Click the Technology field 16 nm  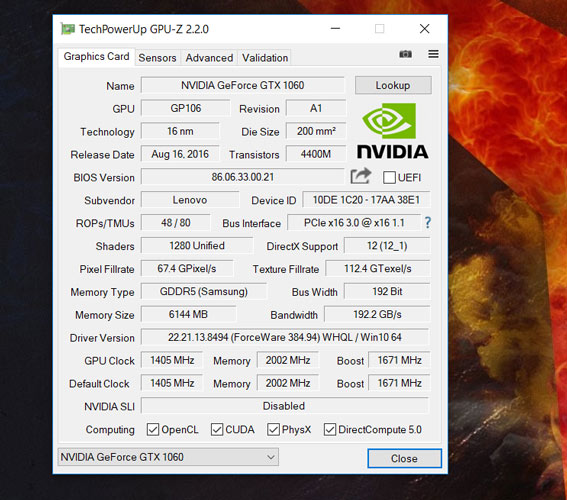(180, 131)
